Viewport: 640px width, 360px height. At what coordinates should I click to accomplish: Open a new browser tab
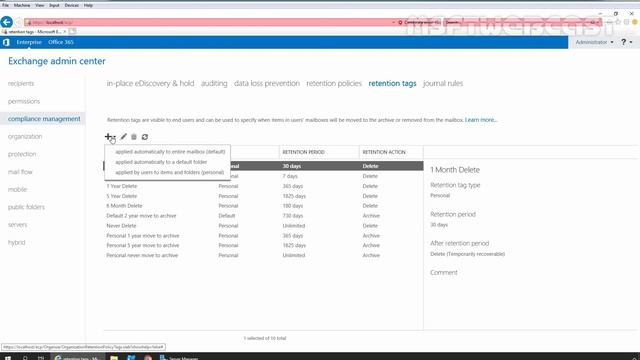tap(72, 31)
